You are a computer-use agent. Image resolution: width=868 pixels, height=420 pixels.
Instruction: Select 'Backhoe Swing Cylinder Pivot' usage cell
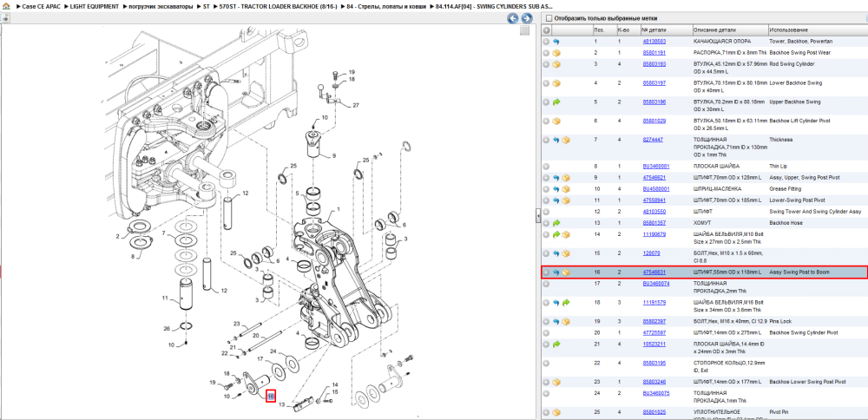click(x=804, y=332)
